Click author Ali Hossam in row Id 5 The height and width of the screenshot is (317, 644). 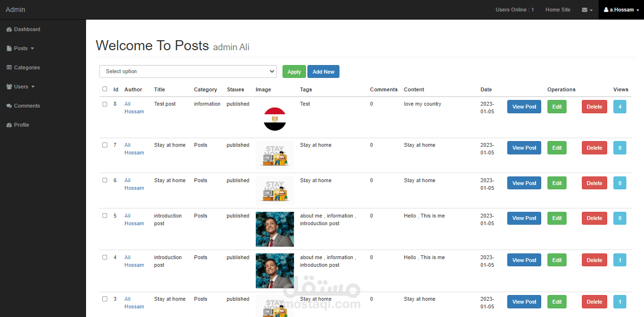pyautogui.click(x=134, y=219)
